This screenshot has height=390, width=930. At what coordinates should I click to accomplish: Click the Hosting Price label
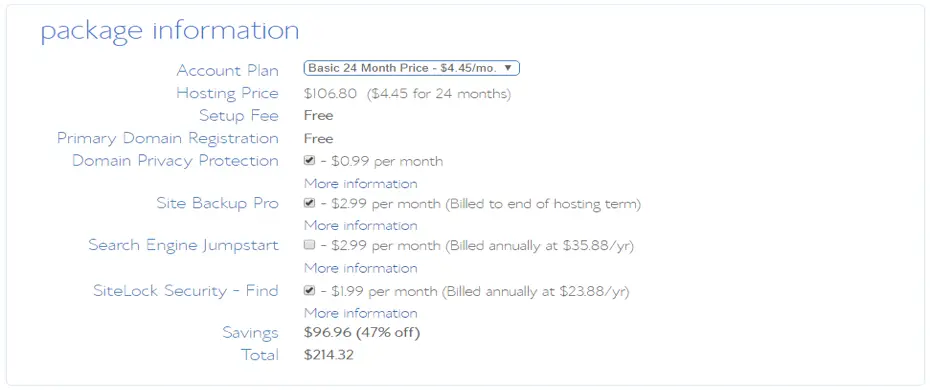[x=227, y=93]
